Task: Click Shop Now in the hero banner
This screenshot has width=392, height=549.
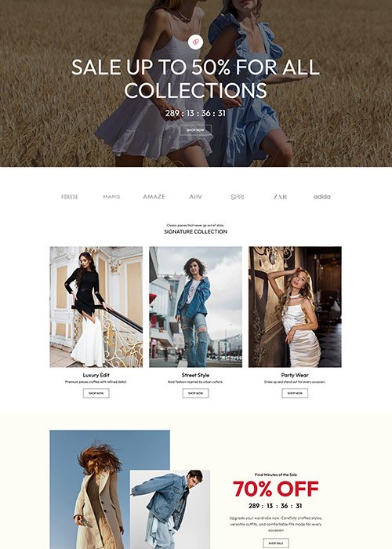Action: pyautogui.click(x=196, y=130)
